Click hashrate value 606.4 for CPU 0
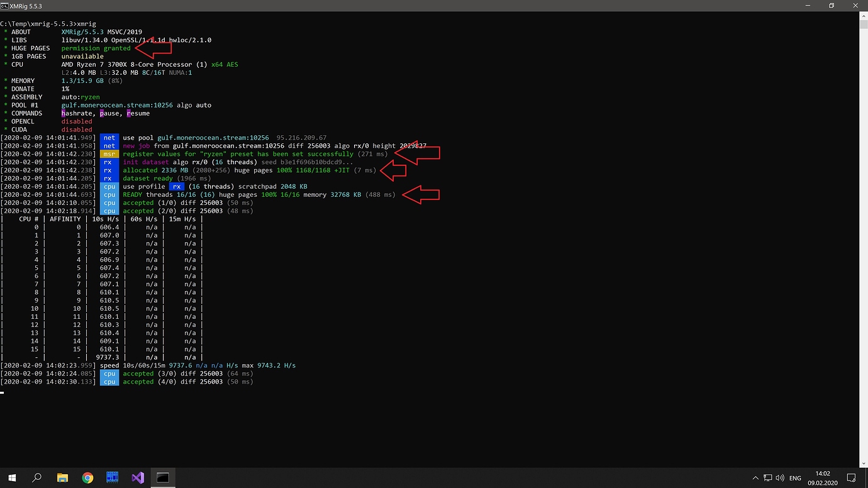This screenshot has width=868, height=488. [109, 228]
